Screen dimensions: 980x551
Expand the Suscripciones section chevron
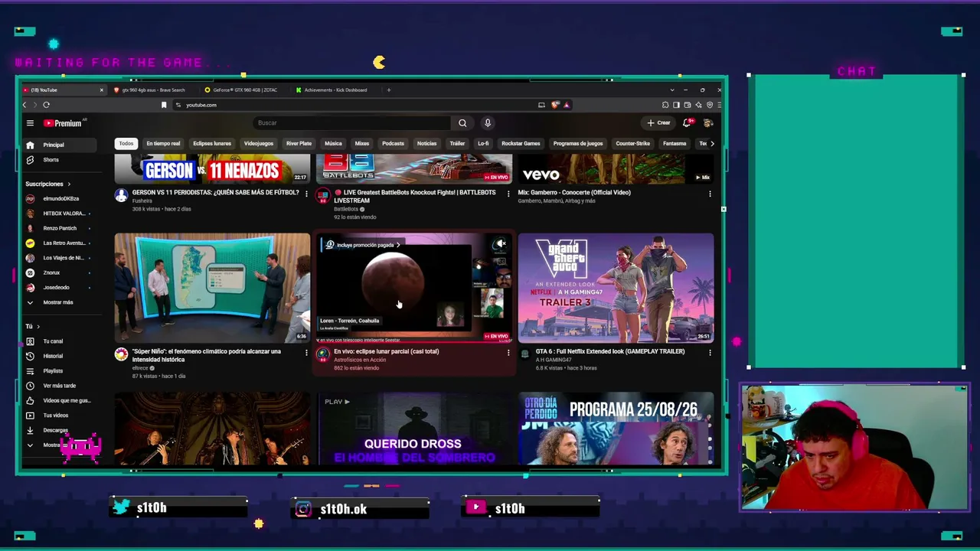coord(68,184)
